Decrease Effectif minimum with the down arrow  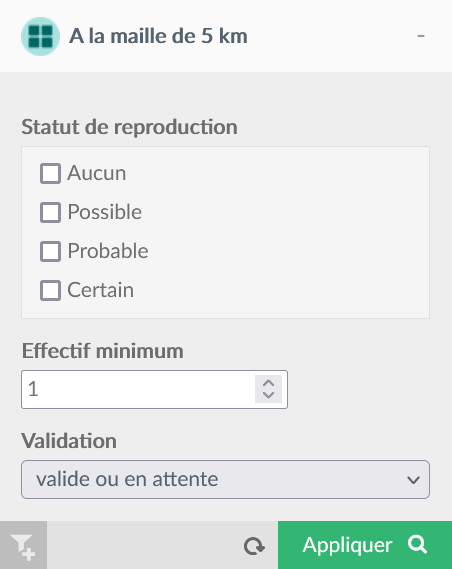(x=268, y=395)
